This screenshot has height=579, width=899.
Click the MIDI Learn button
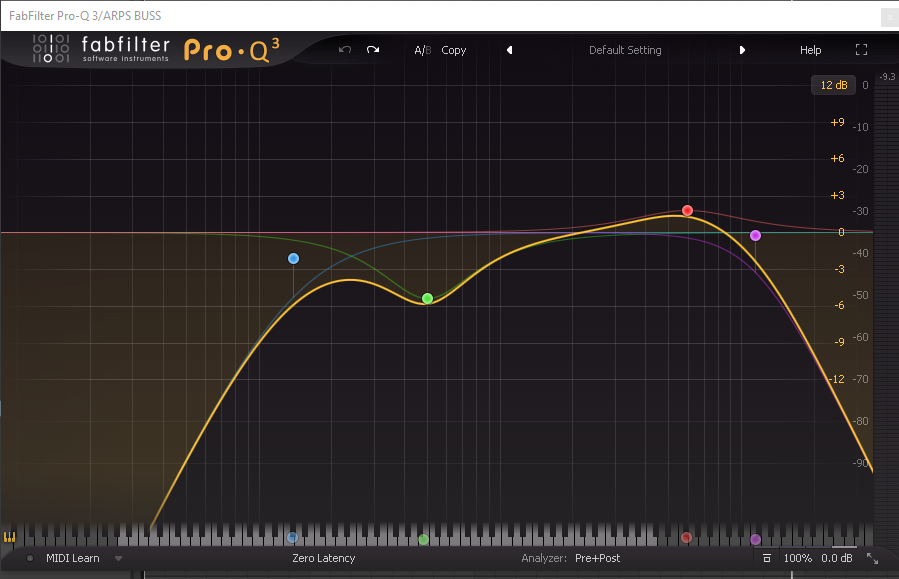point(73,558)
